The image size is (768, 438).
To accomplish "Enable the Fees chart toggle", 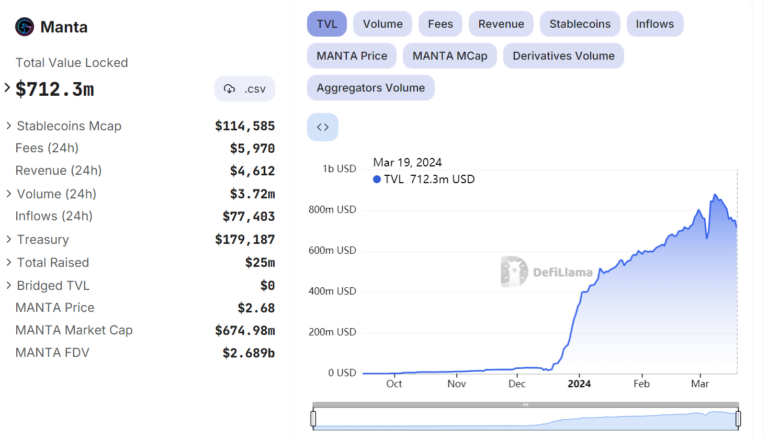I will (439, 23).
